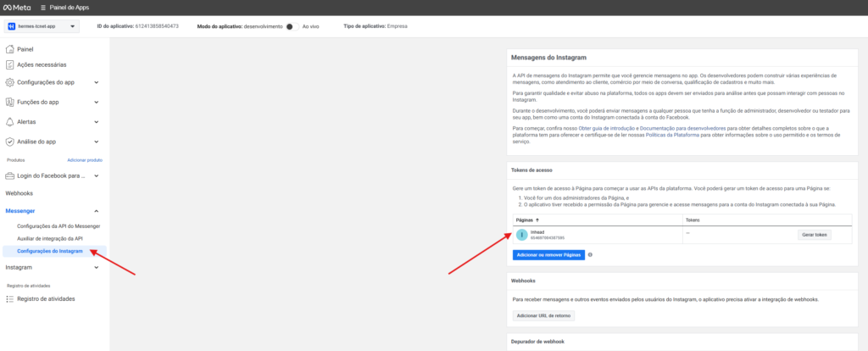The image size is (868, 351).
Task: Expand Configurações do app section
Action: coord(97,82)
